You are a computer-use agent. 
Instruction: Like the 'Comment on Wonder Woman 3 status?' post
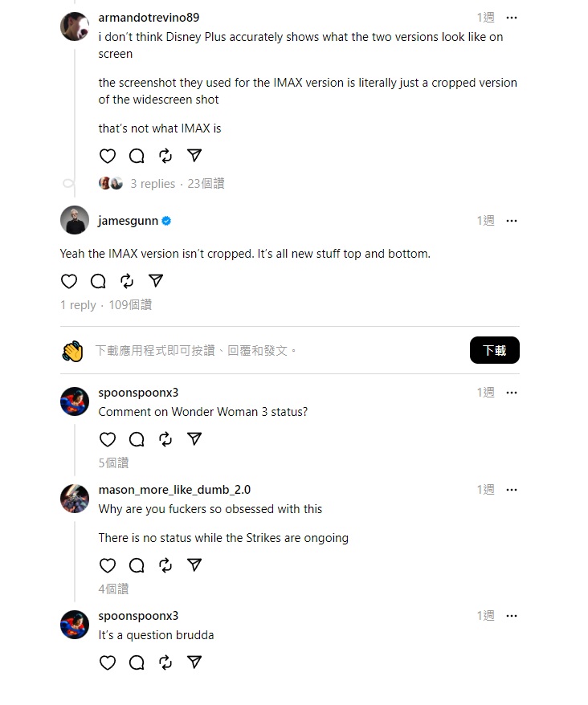point(107,439)
